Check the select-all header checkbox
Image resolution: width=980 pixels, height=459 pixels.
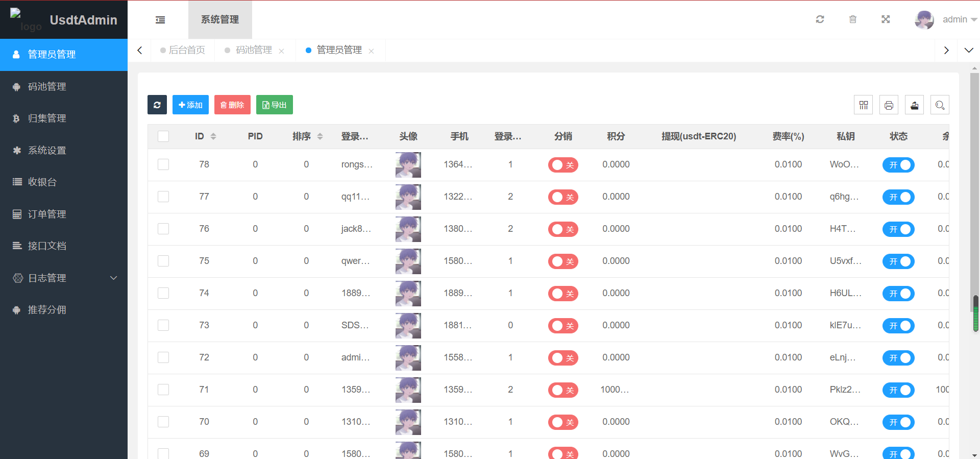163,136
